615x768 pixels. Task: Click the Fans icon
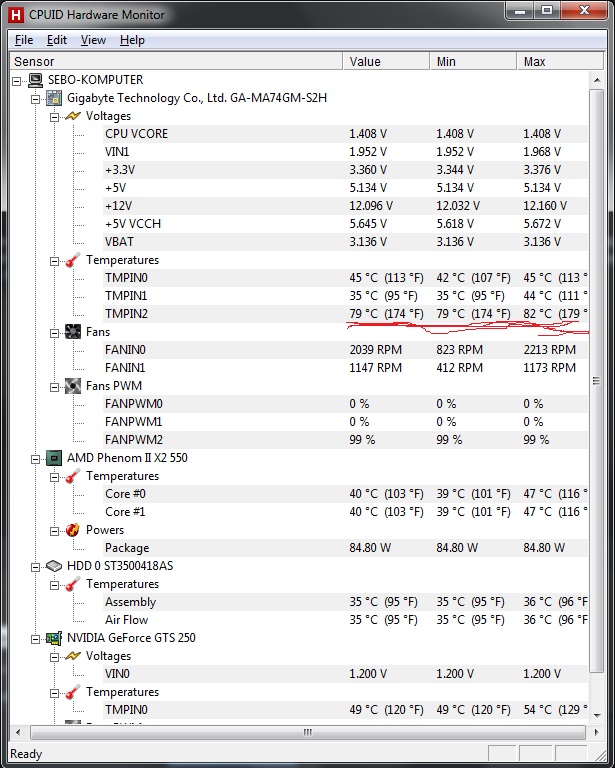[x=73, y=332]
